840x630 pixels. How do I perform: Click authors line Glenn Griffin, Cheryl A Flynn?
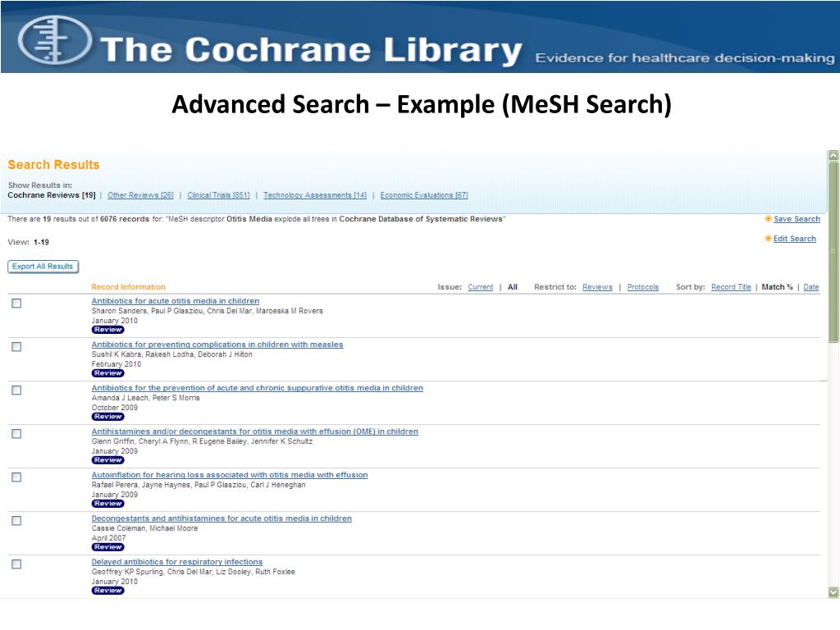coord(202,441)
